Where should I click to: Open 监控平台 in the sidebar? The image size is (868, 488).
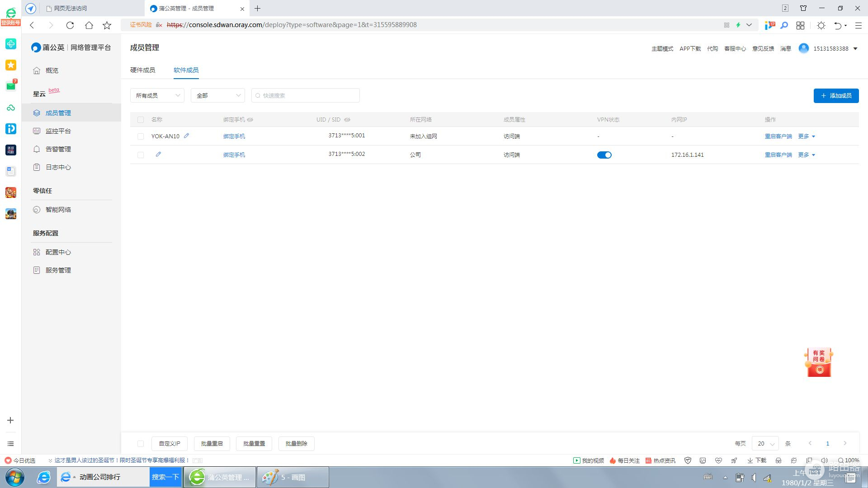click(x=58, y=131)
